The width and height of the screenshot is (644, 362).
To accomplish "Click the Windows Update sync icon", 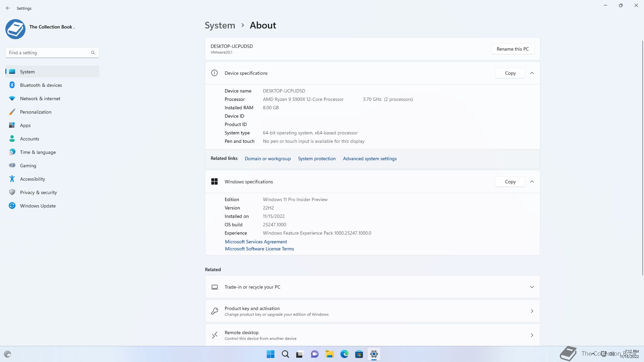I will [x=12, y=206].
